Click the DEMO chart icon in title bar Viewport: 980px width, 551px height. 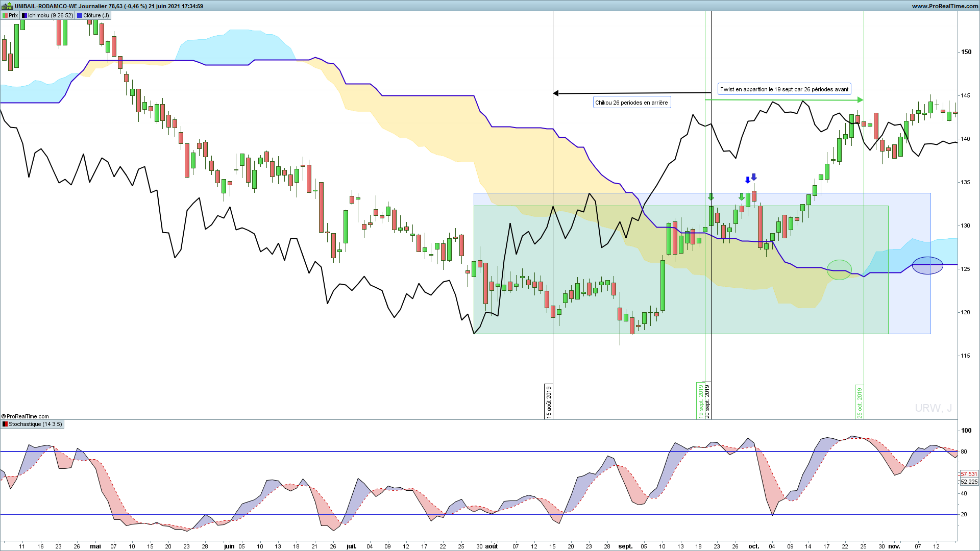click(x=7, y=6)
